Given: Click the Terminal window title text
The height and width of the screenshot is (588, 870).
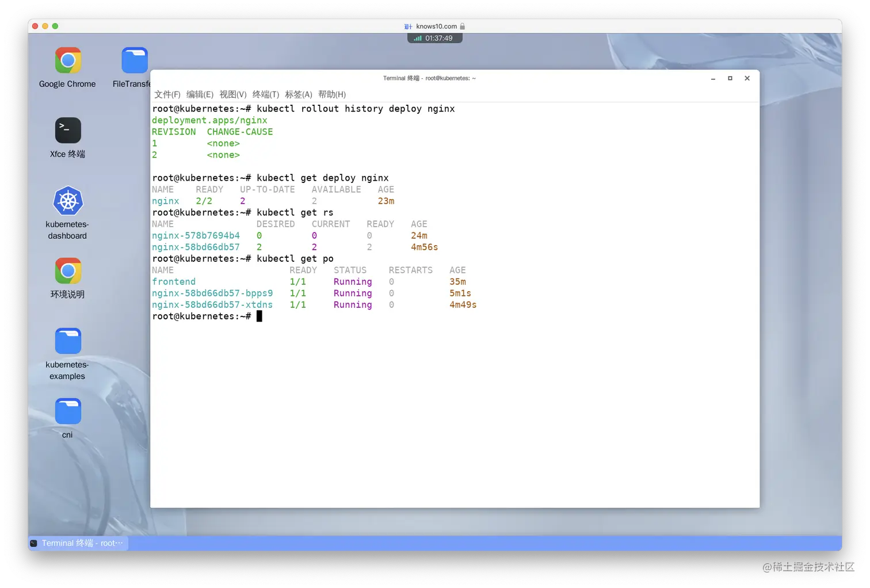Looking at the screenshot, I should coord(429,78).
